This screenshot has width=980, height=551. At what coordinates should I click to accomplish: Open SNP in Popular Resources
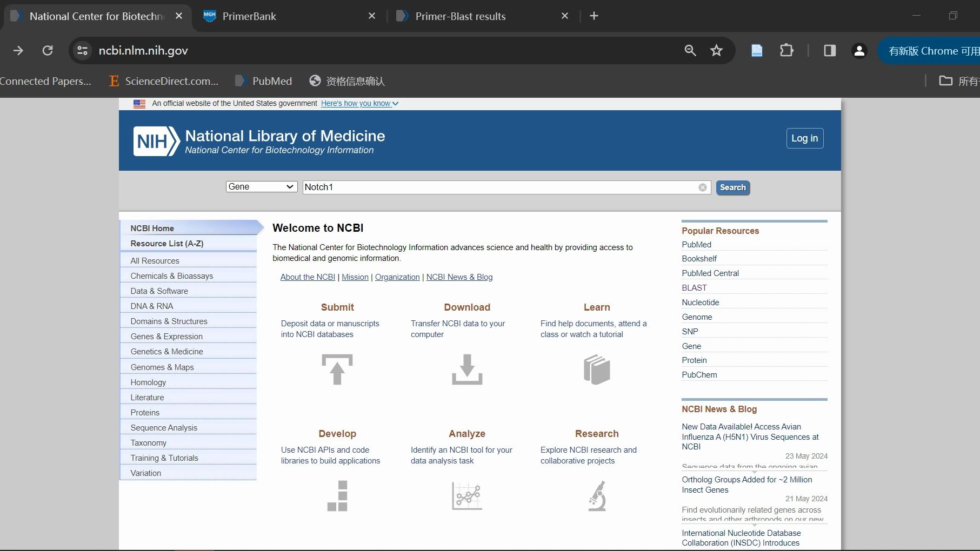point(690,331)
